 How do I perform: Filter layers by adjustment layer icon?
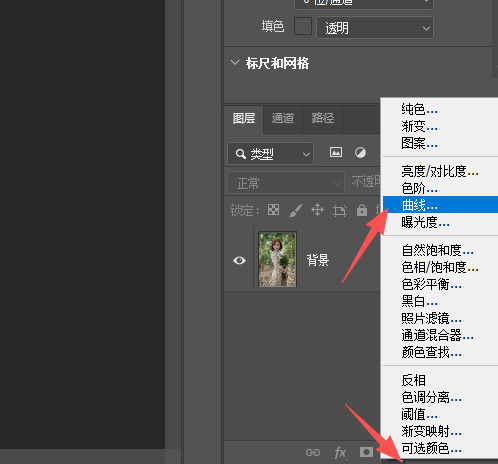tap(360, 153)
